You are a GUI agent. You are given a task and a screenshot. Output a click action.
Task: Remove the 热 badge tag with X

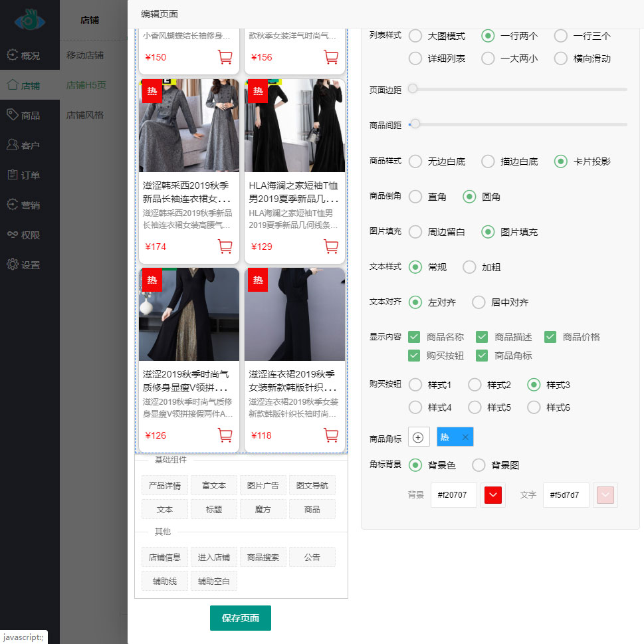465,437
